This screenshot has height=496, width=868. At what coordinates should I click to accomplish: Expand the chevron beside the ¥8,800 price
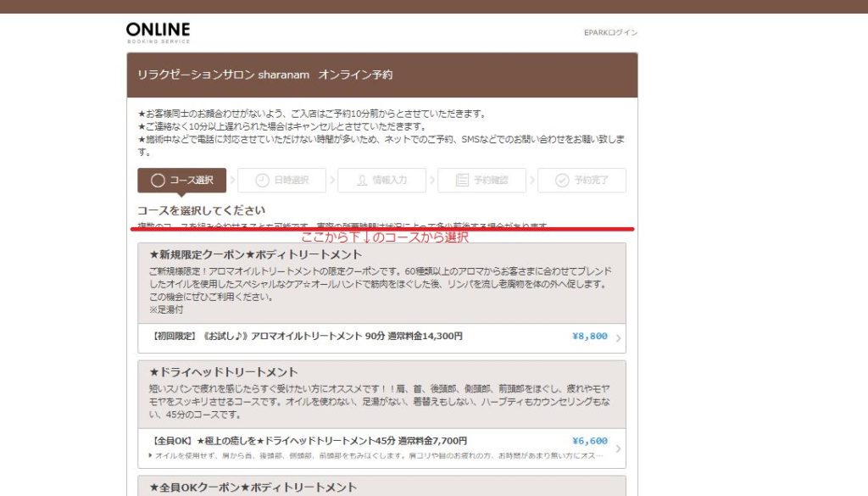[x=618, y=338]
